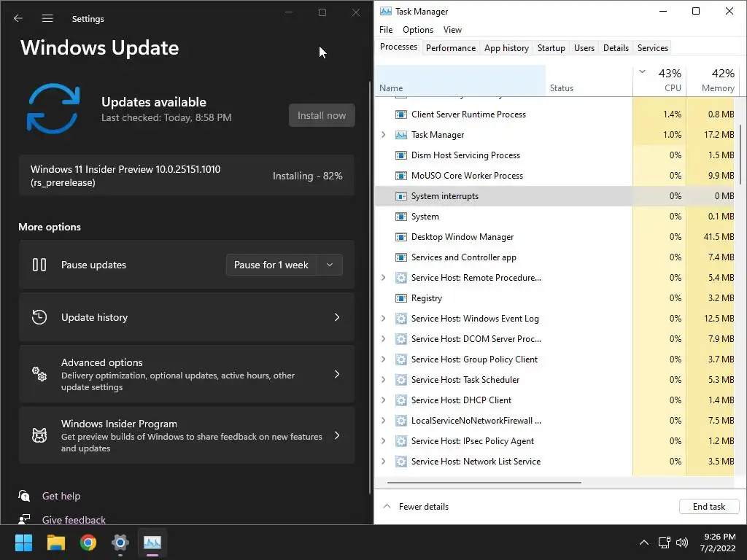
Task: Switch to the Startup tab
Action: pyautogui.click(x=551, y=47)
